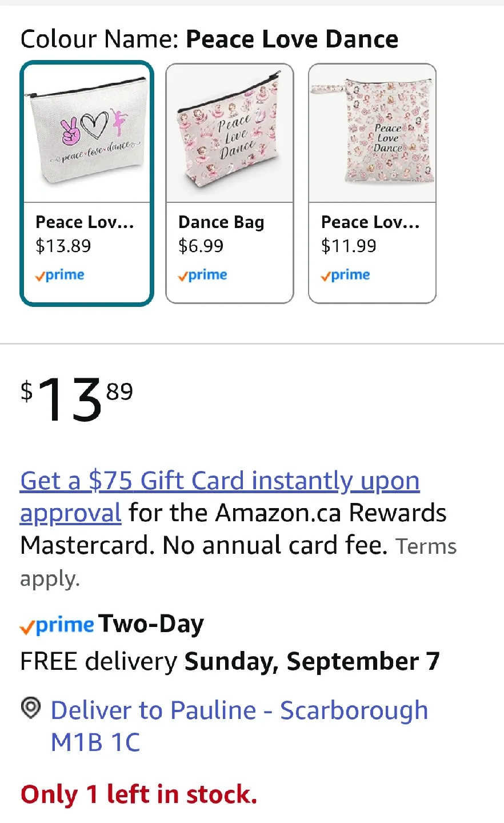Image resolution: width=504 pixels, height=823 pixels.
Task: Open the pink ballerina zipper pouch image
Action: point(230,134)
